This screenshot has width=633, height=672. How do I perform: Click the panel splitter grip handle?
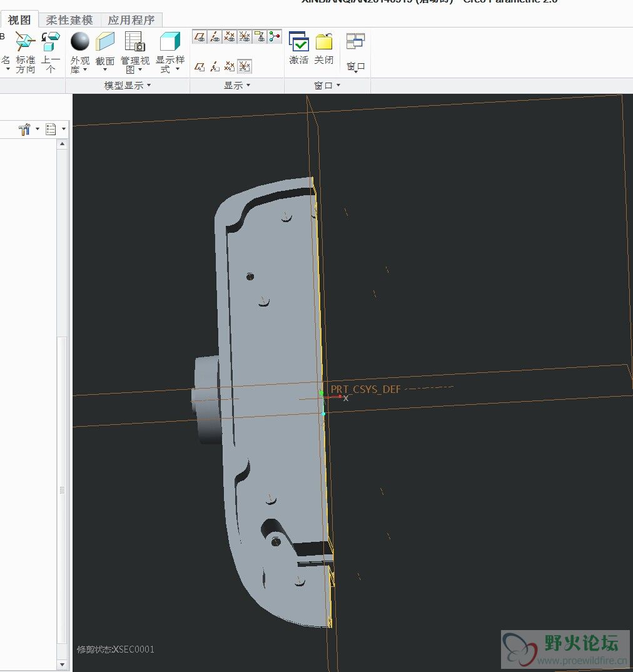click(x=62, y=490)
